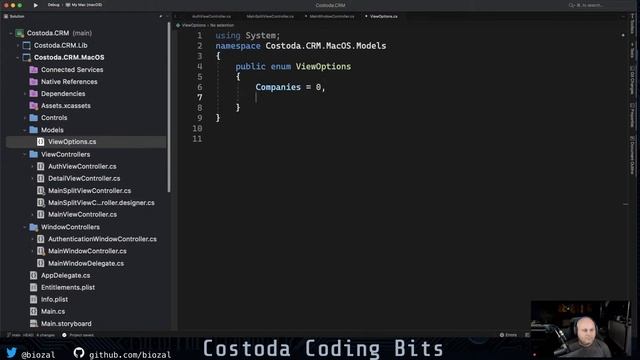
Task: Open the Properties side panel tab
Action: coord(632,115)
